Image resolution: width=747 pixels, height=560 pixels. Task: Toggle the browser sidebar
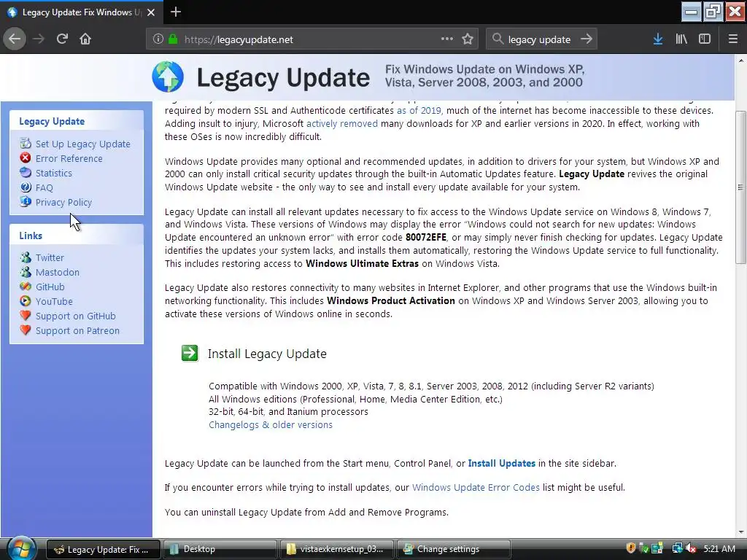(705, 39)
